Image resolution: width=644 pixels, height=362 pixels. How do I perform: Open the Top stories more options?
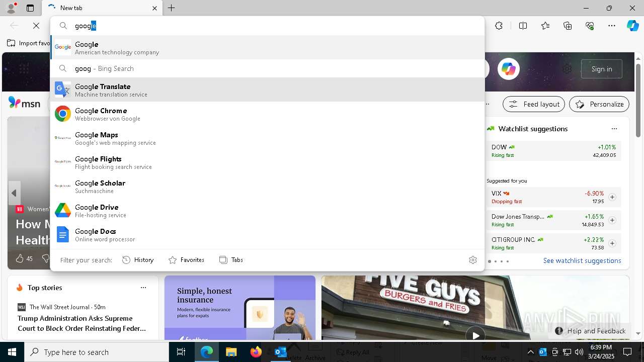143,288
